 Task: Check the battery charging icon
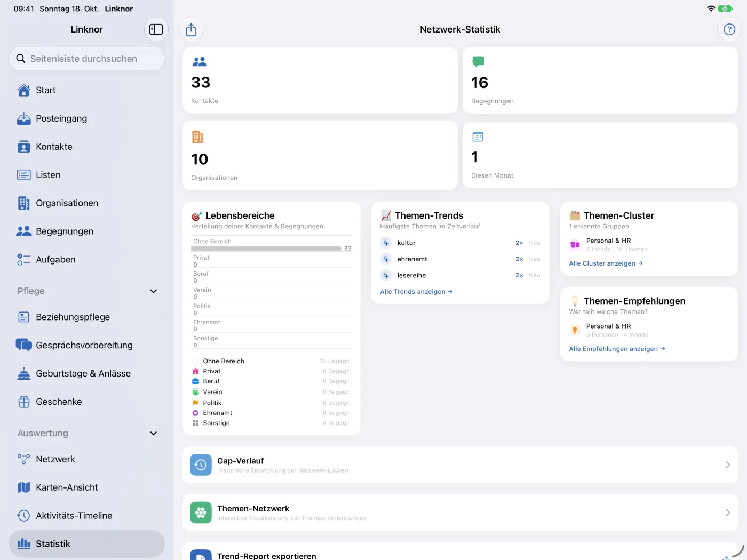(726, 9)
